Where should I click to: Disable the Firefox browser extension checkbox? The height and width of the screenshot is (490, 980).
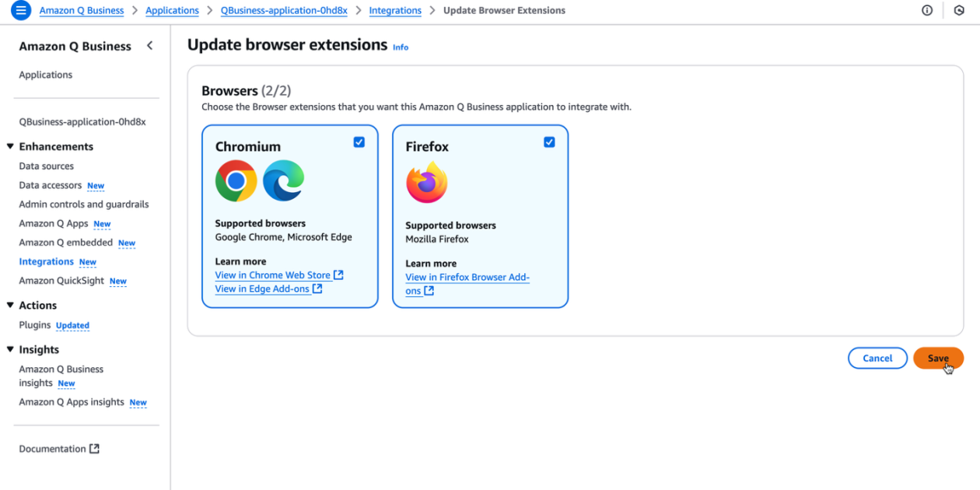[549, 142]
